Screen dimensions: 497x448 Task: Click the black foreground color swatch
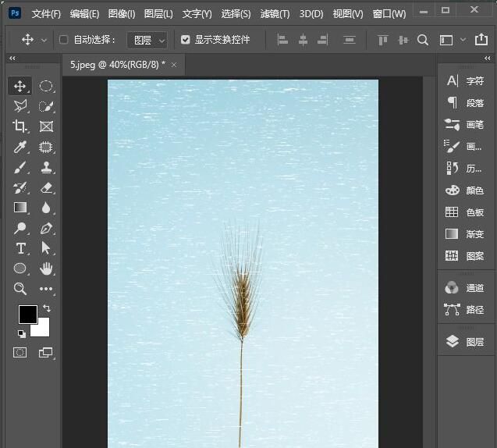click(27, 314)
